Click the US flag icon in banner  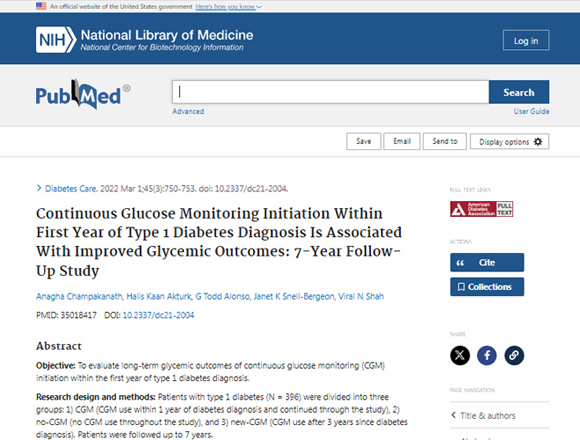[41, 6]
